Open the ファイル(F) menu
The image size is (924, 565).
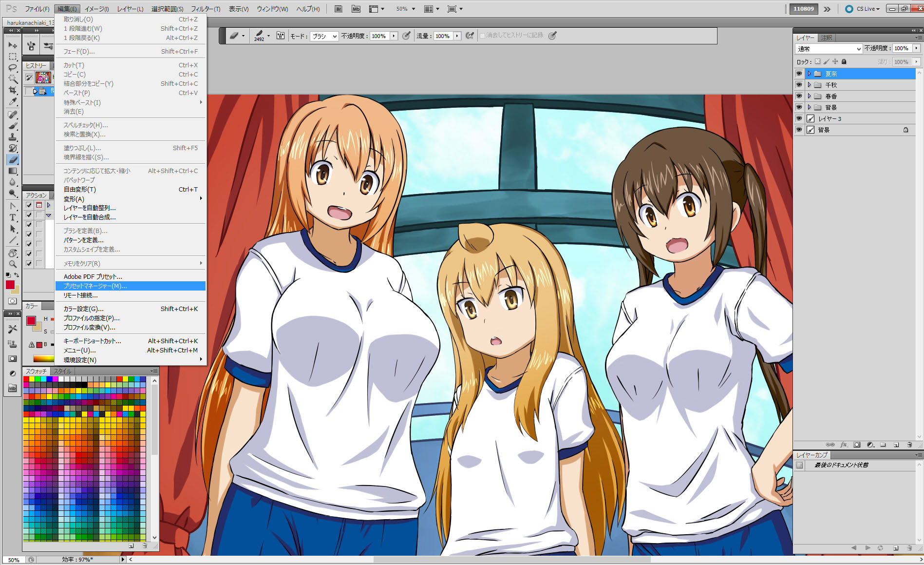tap(37, 9)
